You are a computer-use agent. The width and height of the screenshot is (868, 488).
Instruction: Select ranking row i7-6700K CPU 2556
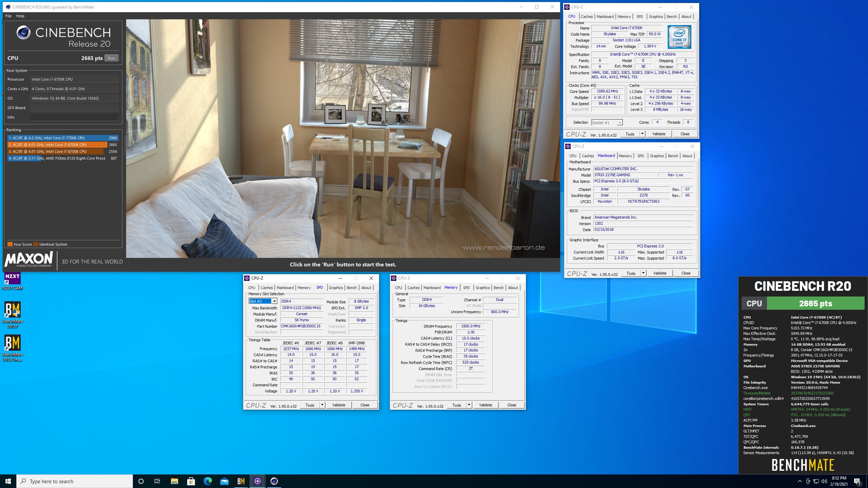63,151
